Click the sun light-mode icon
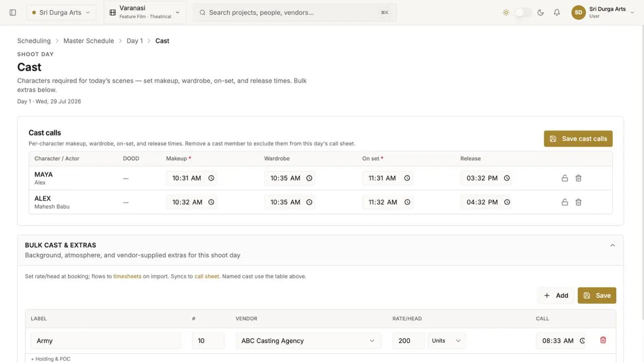The height and width of the screenshot is (363, 644). pyautogui.click(x=506, y=13)
